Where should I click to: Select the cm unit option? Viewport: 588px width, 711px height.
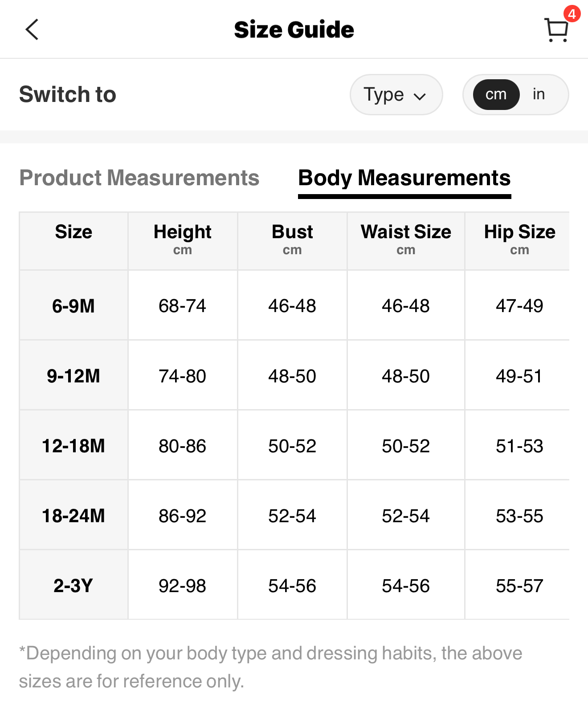[x=496, y=94]
